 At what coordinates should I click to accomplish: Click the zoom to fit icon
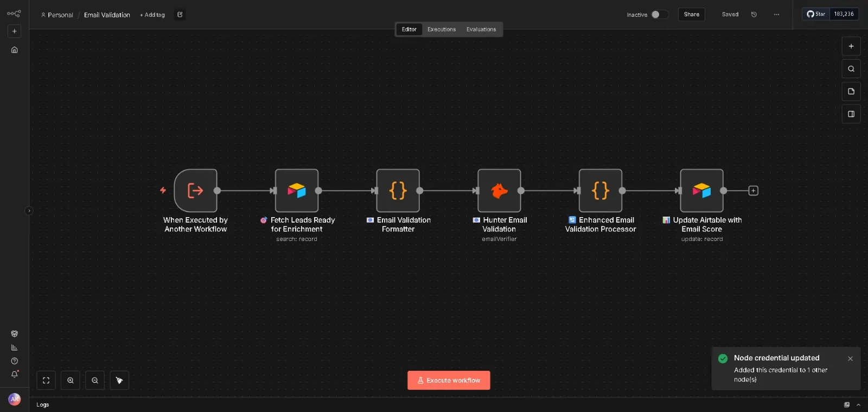tap(46, 381)
